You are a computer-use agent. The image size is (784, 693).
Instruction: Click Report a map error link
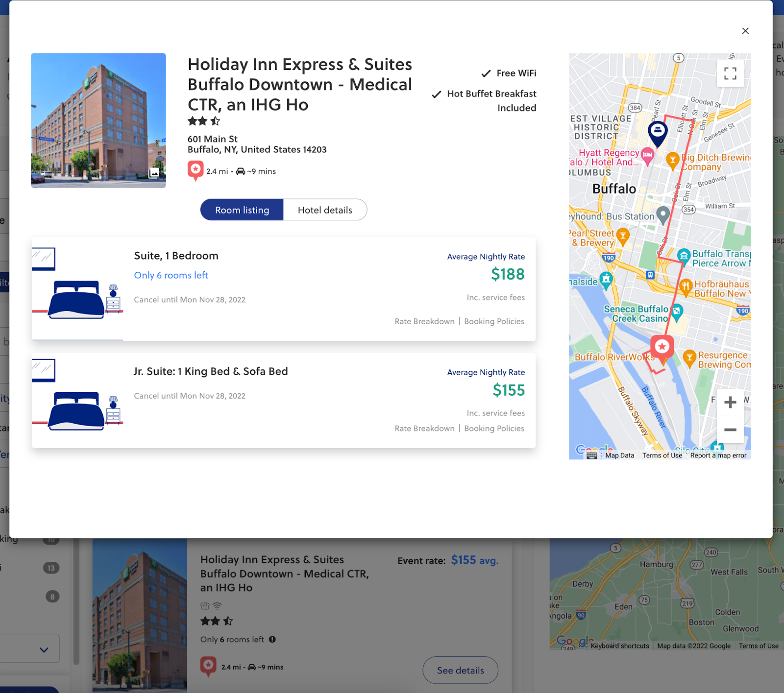[718, 455]
